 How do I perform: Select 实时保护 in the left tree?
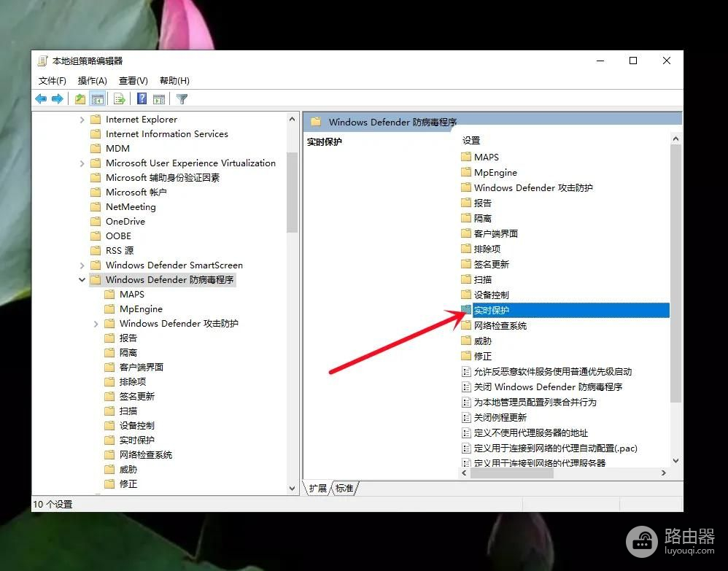pos(137,440)
